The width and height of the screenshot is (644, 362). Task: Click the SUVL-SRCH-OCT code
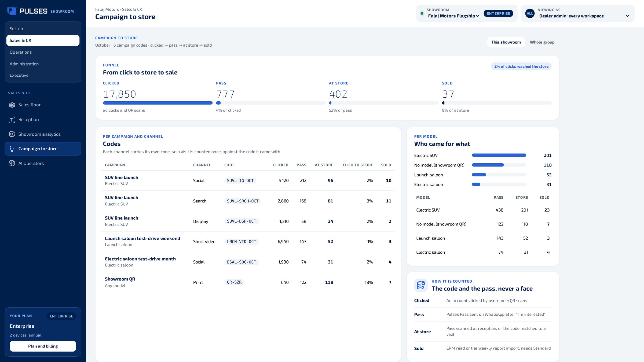click(243, 201)
